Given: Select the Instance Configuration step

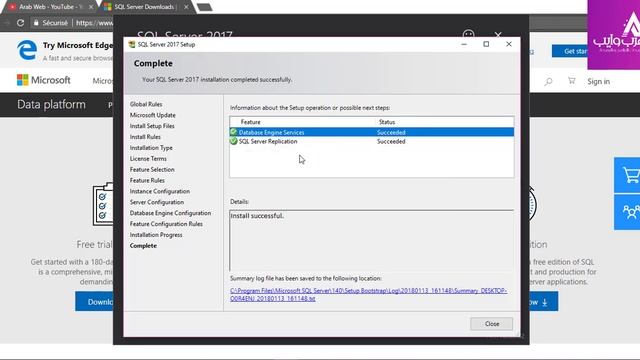Looking at the screenshot, I should point(160,191).
